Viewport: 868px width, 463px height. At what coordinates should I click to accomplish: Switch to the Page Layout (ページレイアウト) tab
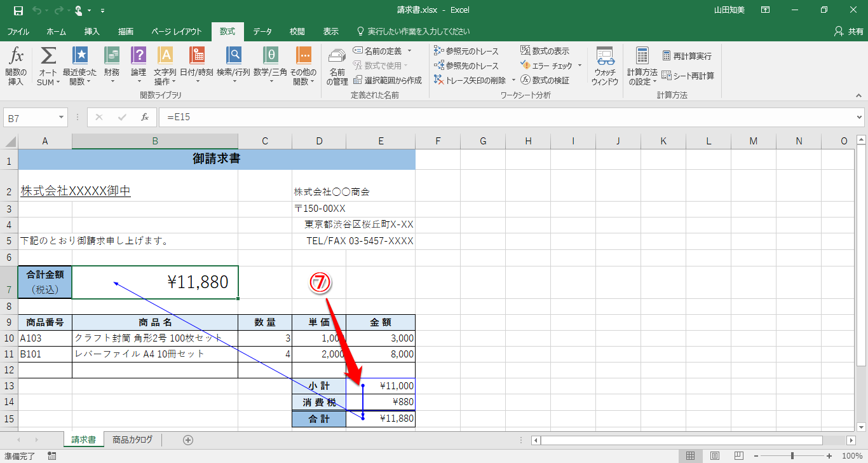(x=177, y=31)
